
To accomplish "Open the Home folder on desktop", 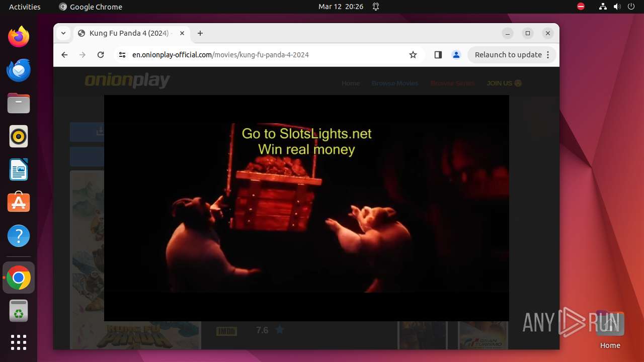I will (x=610, y=330).
